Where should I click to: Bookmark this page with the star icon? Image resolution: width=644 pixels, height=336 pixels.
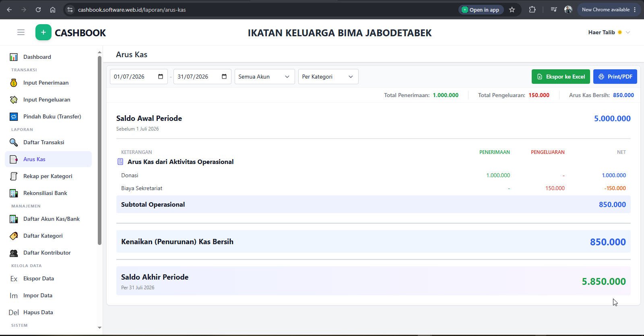[512, 10]
